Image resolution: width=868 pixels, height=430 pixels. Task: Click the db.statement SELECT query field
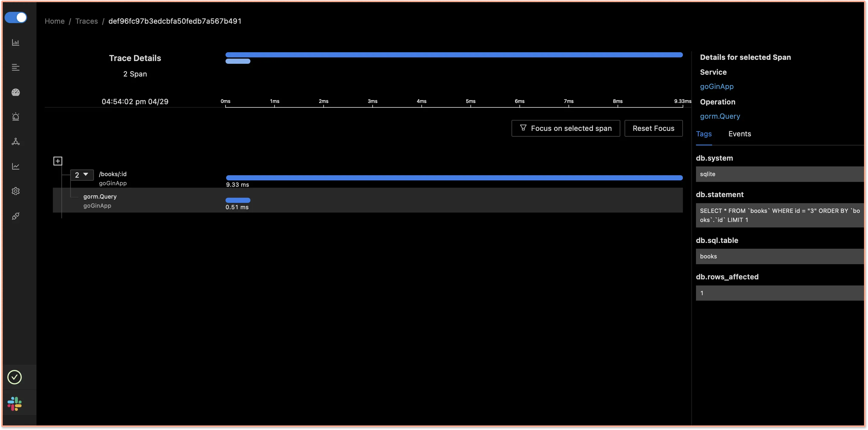pos(780,215)
